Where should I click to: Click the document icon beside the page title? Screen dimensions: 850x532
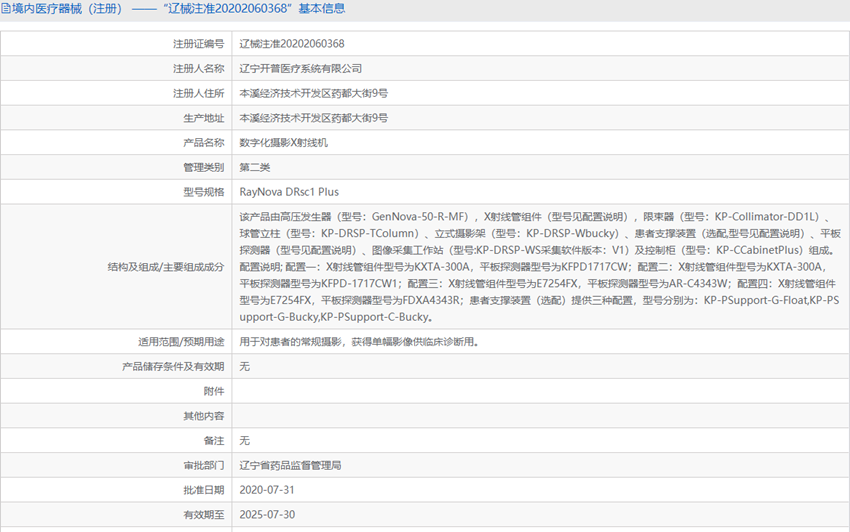point(6,9)
